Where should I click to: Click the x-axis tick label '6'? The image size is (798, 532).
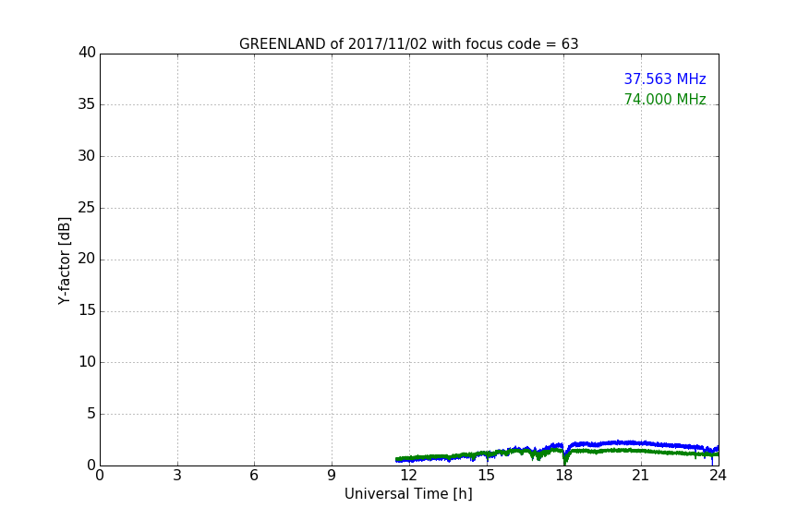coord(254,476)
